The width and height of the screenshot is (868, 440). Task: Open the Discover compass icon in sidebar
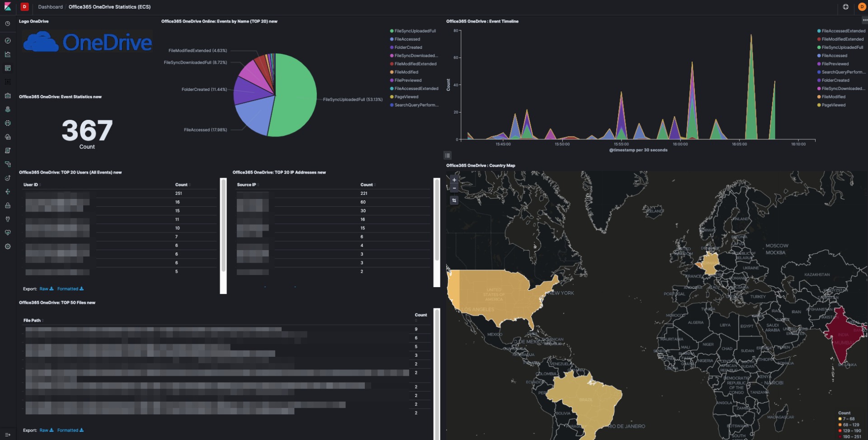click(x=8, y=41)
